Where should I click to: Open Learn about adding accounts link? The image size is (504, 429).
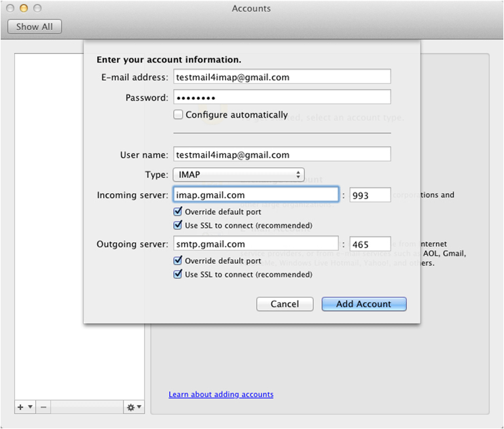point(221,394)
